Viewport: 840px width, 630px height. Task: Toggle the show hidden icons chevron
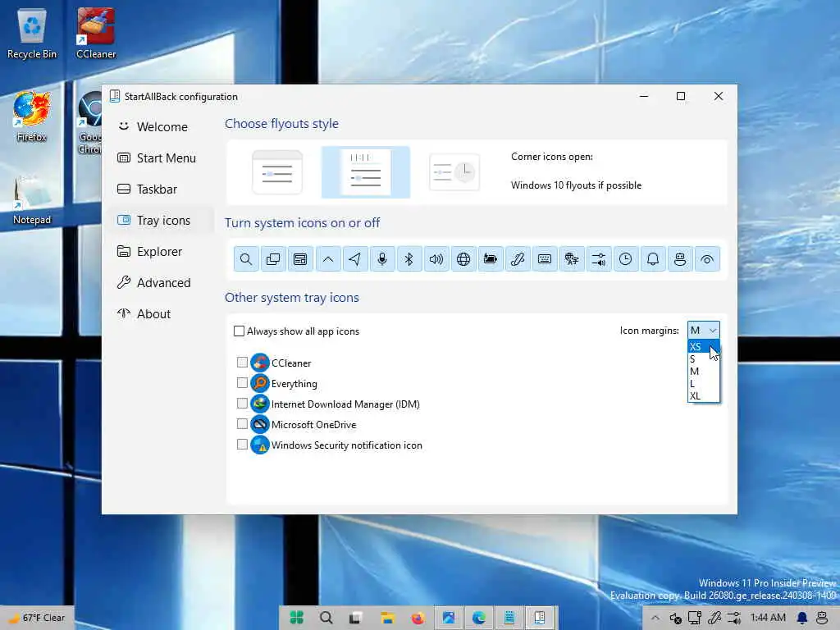coord(328,259)
